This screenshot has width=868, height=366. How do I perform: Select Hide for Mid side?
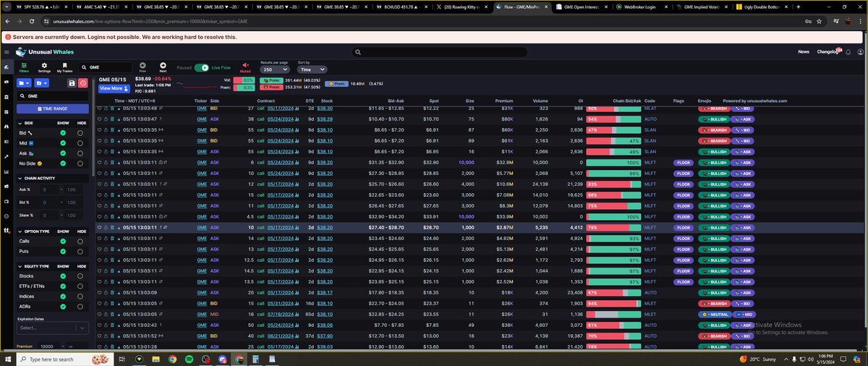(x=80, y=143)
